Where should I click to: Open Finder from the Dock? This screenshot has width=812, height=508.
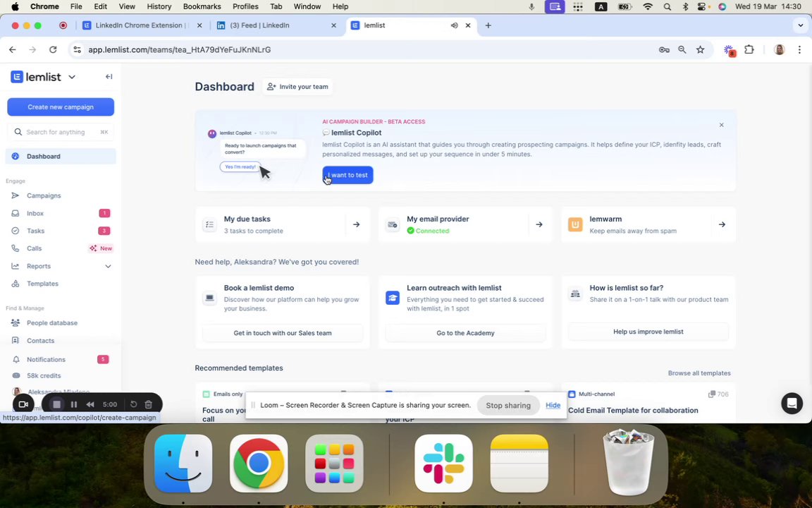183,463
